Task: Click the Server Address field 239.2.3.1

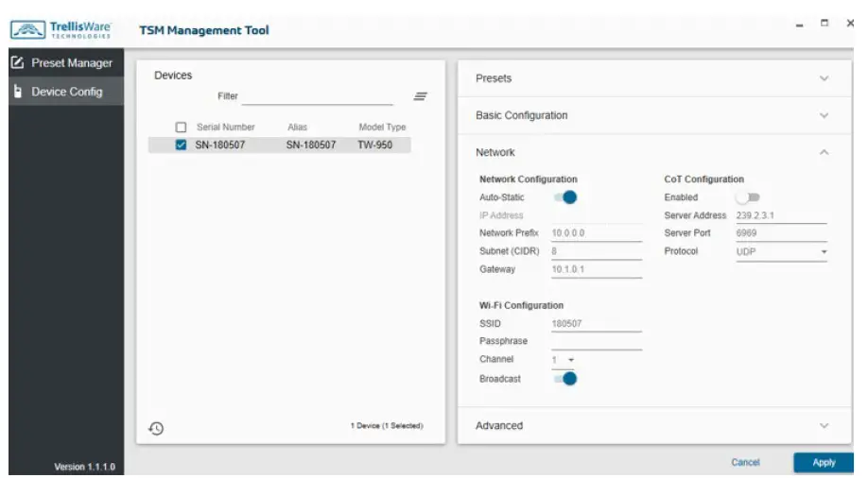Action: click(781, 215)
